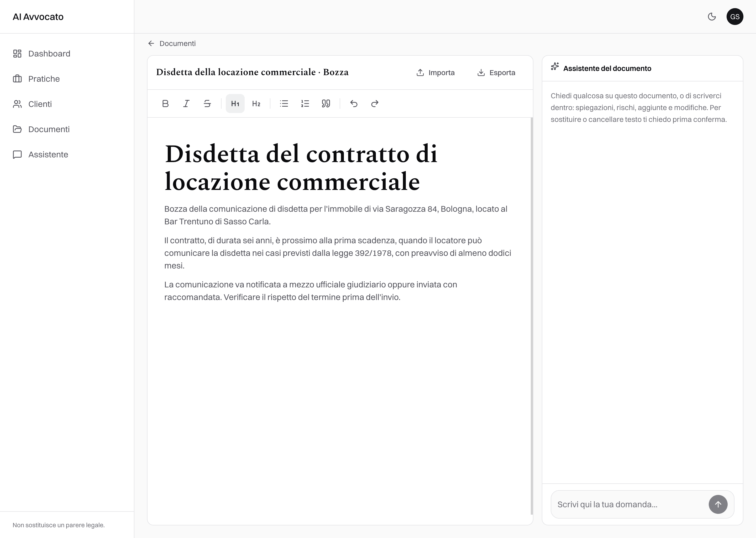Toggle italic formatting in editor toolbar
The image size is (756, 538).
tap(186, 104)
